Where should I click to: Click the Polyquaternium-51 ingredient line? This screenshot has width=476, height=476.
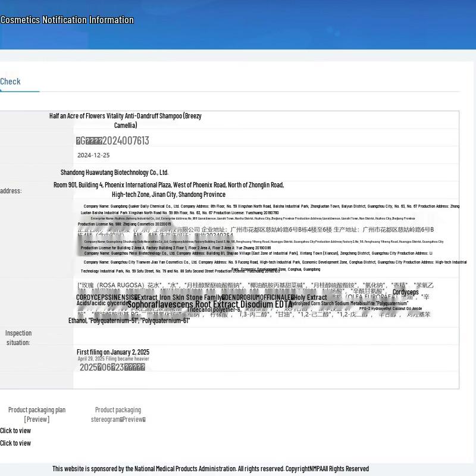pos(129,321)
